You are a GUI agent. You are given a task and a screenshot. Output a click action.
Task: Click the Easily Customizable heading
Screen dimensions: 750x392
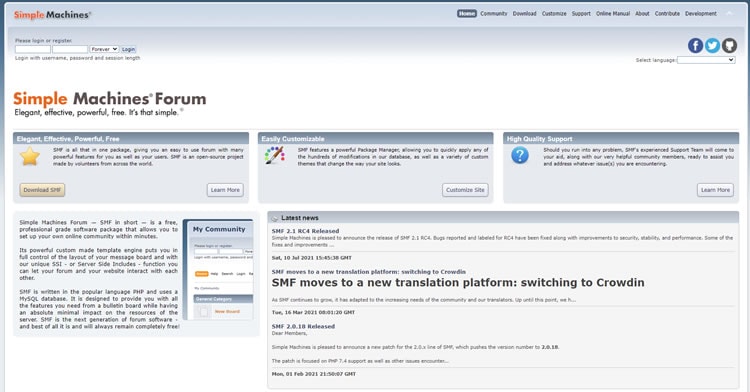pos(293,139)
